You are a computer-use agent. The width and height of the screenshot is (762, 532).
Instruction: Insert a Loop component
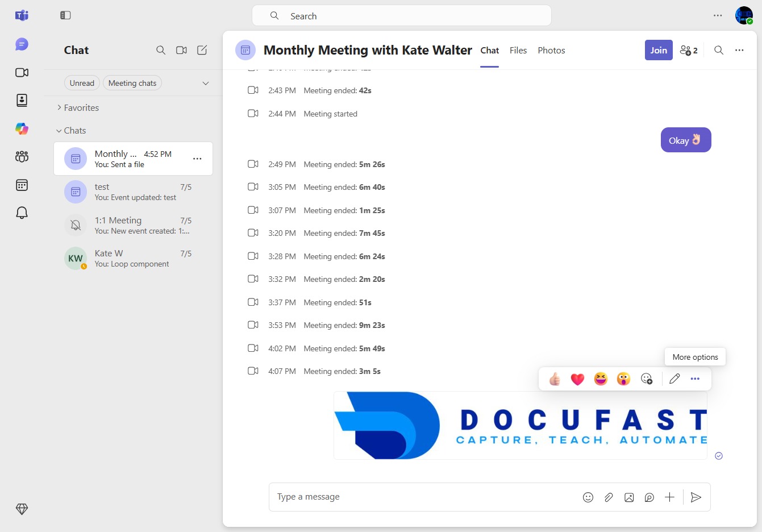[649, 497]
